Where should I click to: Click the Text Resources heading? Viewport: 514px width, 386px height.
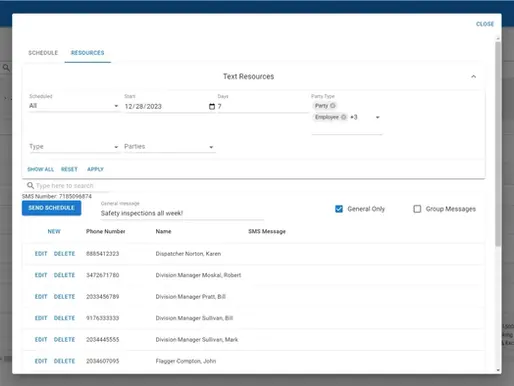[x=248, y=77]
